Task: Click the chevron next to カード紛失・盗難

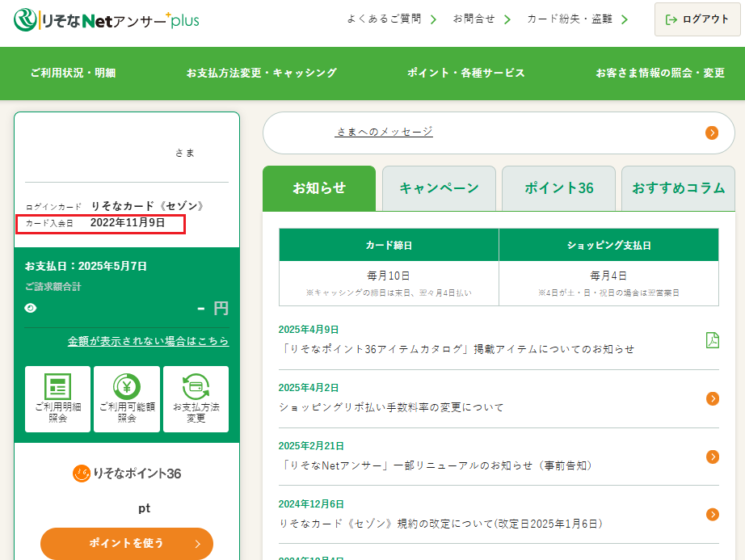Action: [x=625, y=19]
